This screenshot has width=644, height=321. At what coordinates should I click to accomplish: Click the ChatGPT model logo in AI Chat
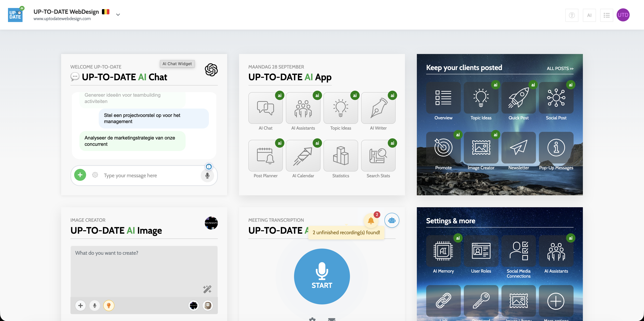click(x=211, y=70)
